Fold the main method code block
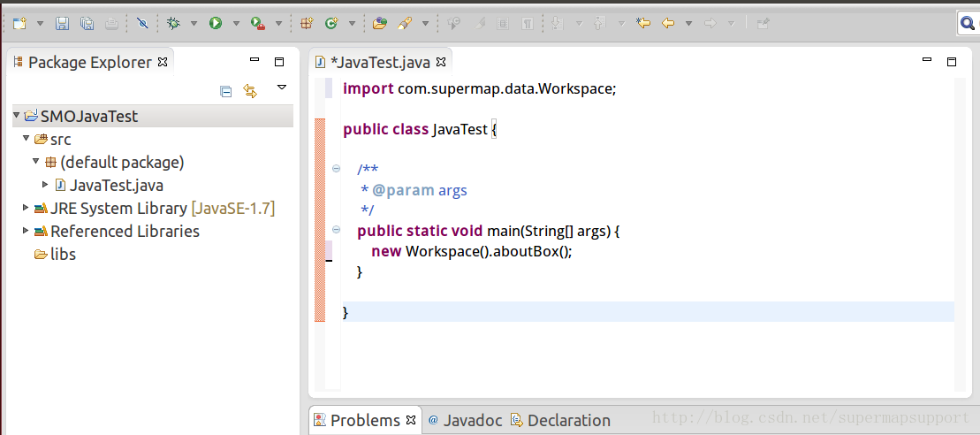This screenshot has width=980, height=435. tap(336, 231)
